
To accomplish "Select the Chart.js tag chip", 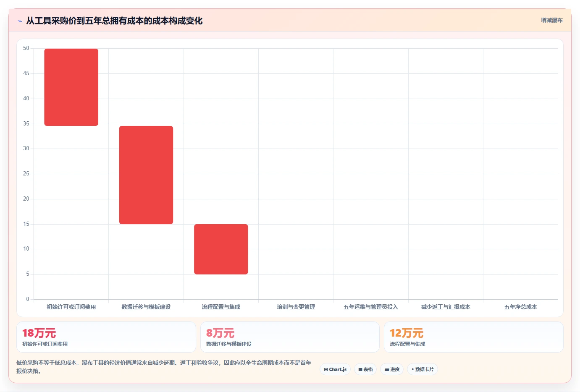I will pyautogui.click(x=335, y=369).
